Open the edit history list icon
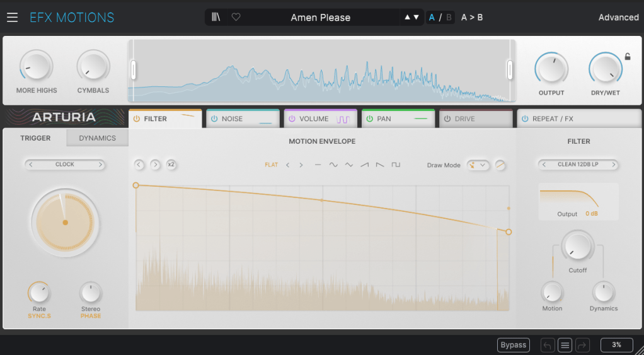Image resolution: width=644 pixels, height=355 pixels. click(x=565, y=345)
